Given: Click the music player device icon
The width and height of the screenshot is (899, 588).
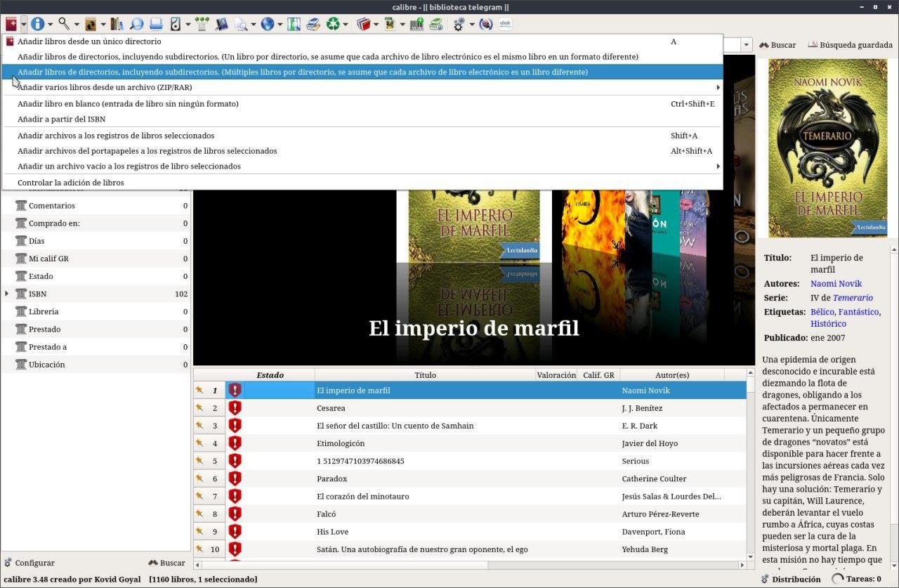Looking at the screenshot, I should [x=176, y=25].
